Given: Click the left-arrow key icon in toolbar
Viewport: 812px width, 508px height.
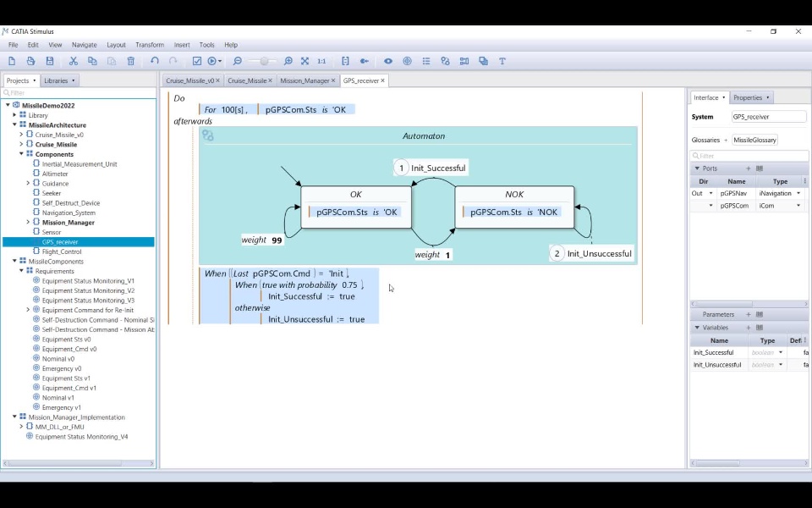Looking at the screenshot, I should (x=365, y=61).
